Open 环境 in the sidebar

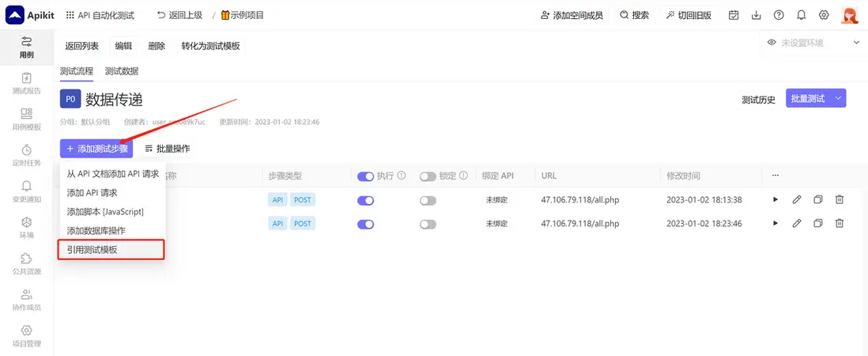pyautogui.click(x=26, y=228)
